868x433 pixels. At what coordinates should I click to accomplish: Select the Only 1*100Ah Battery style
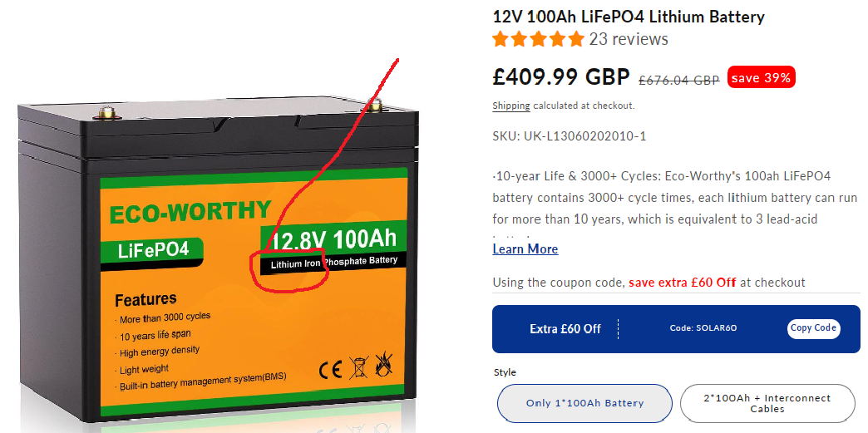point(584,404)
